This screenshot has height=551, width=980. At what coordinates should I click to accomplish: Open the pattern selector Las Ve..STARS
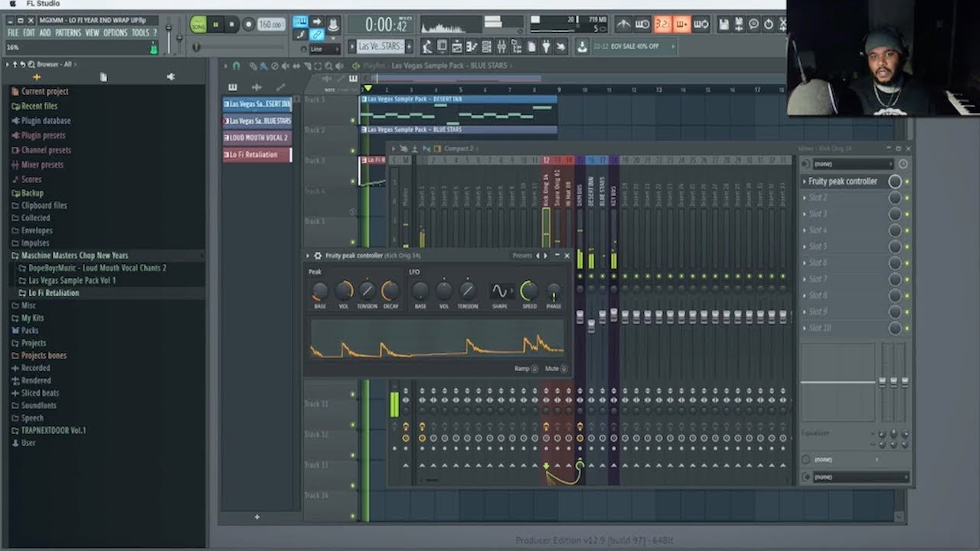pyautogui.click(x=380, y=47)
